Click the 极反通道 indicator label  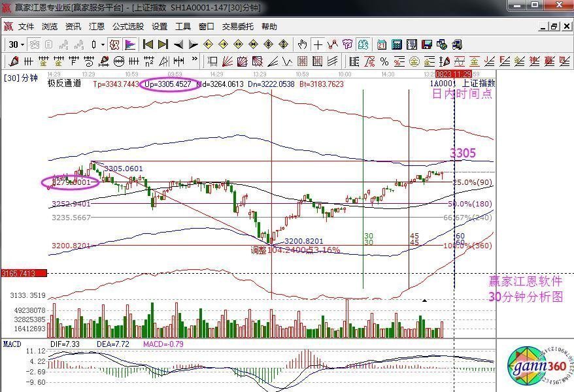pyautogui.click(x=64, y=84)
